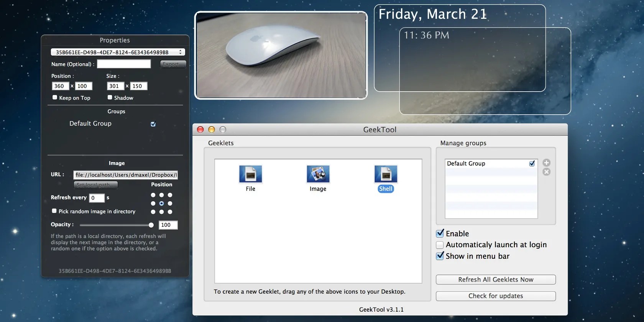Select Default Group row in Manage groups
This screenshot has height=322, width=644.
click(491, 163)
